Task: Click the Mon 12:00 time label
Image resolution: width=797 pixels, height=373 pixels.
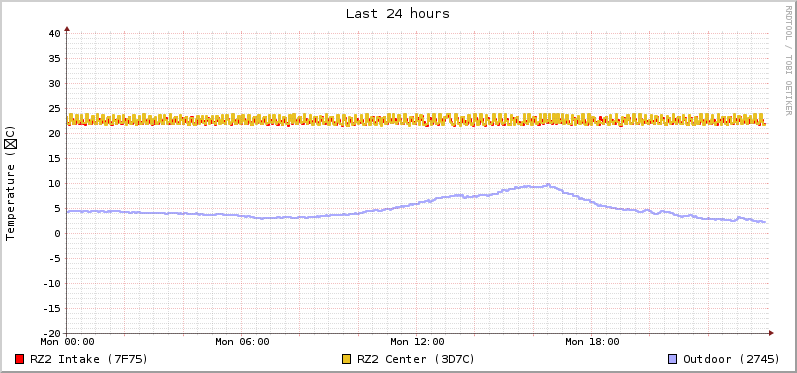Action: tap(417, 342)
